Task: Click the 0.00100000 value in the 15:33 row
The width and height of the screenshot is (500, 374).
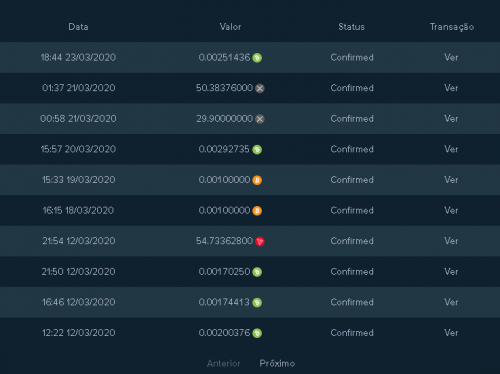Action: tap(224, 180)
